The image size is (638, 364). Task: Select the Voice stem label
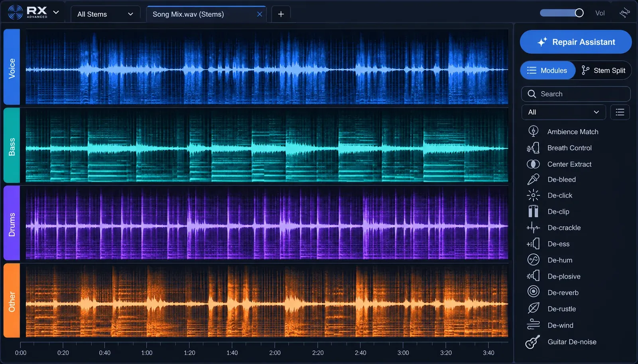coord(12,67)
